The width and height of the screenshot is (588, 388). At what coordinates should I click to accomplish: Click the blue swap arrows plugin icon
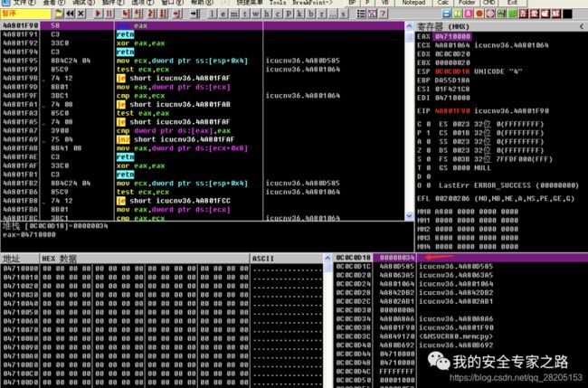click(446, 14)
